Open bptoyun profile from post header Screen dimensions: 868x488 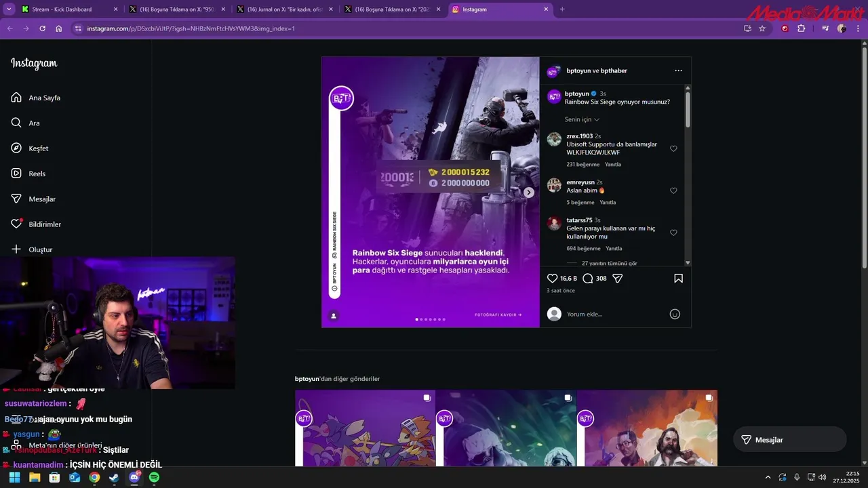tap(578, 70)
